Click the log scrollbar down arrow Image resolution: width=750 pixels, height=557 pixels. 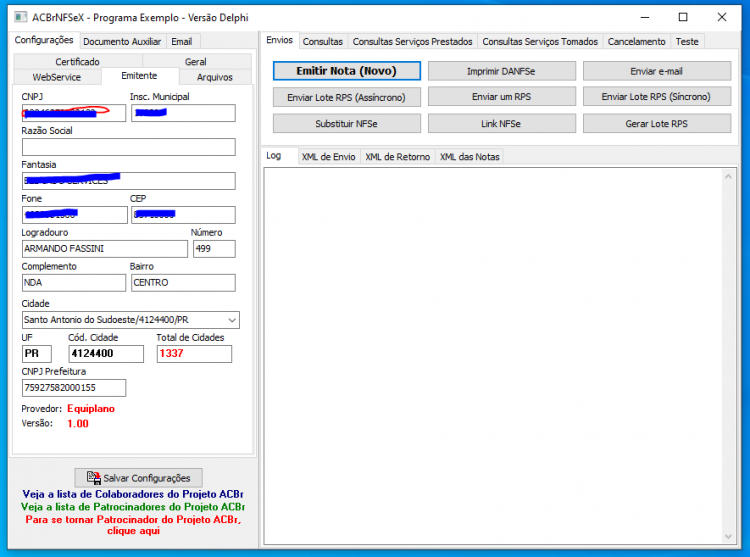click(x=728, y=536)
